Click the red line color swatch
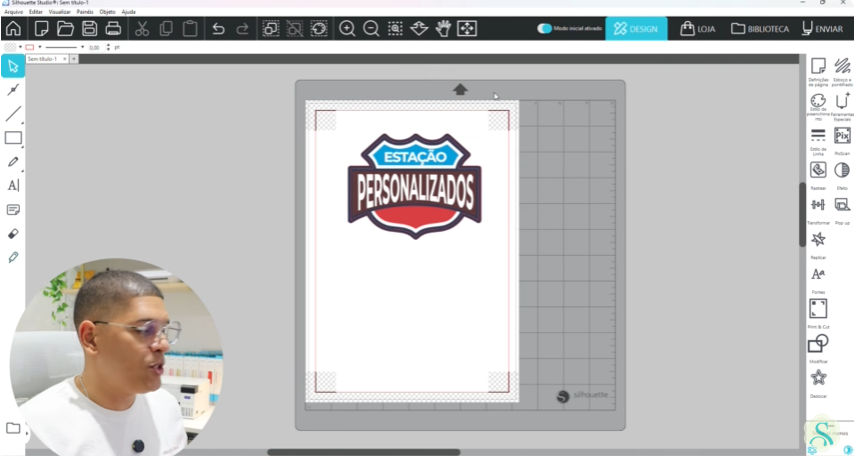Viewport: 855px width, 456px height. pos(30,47)
